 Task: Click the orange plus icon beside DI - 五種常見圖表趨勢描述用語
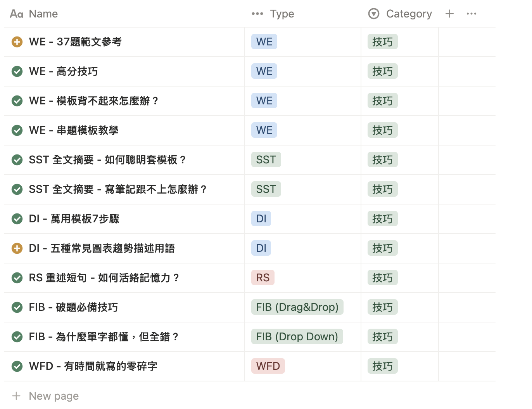pos(17,248)
